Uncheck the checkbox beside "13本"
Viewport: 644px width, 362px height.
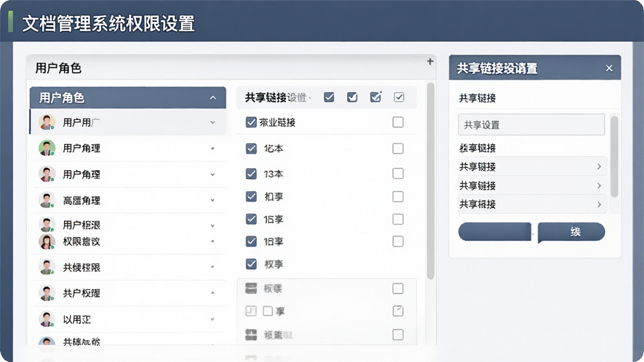coord(251,174)
